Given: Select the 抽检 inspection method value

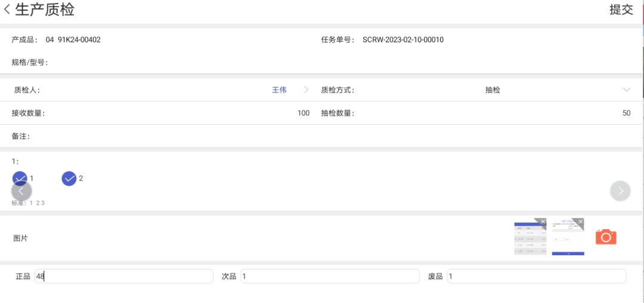Looking at the screenshot, I should point(493,90).
